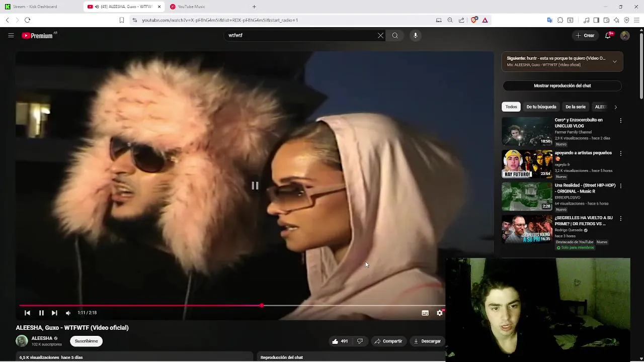
Task: Open a new browser tab
Action: 254,7
